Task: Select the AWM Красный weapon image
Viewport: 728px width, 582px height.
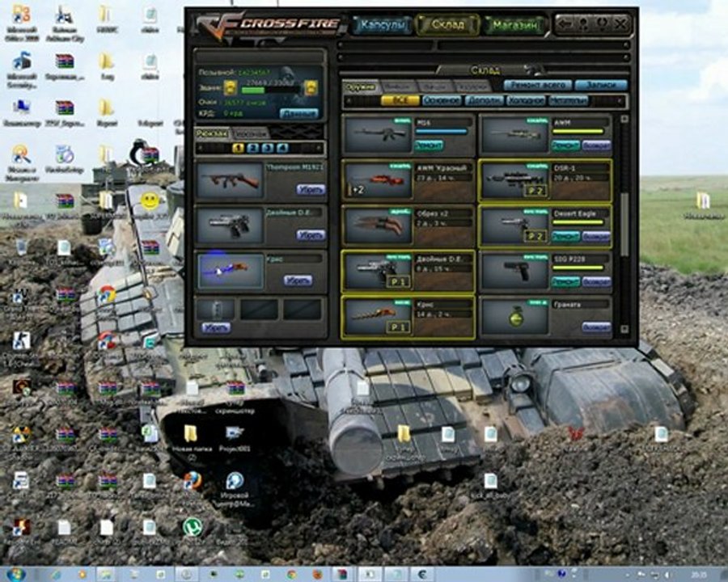Action: point(379,180)
